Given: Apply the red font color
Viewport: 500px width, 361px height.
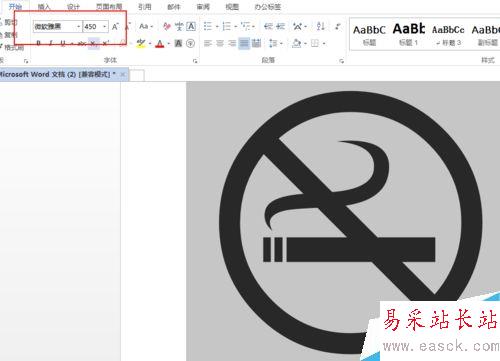Looking at the screenshot, I should pos(160,43).
